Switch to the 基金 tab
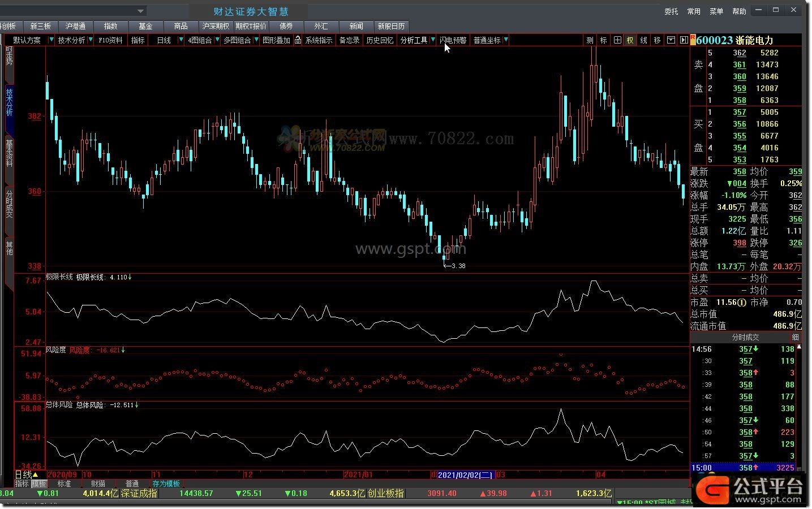The width and height of the screenshot is (812, 509). 145,26
